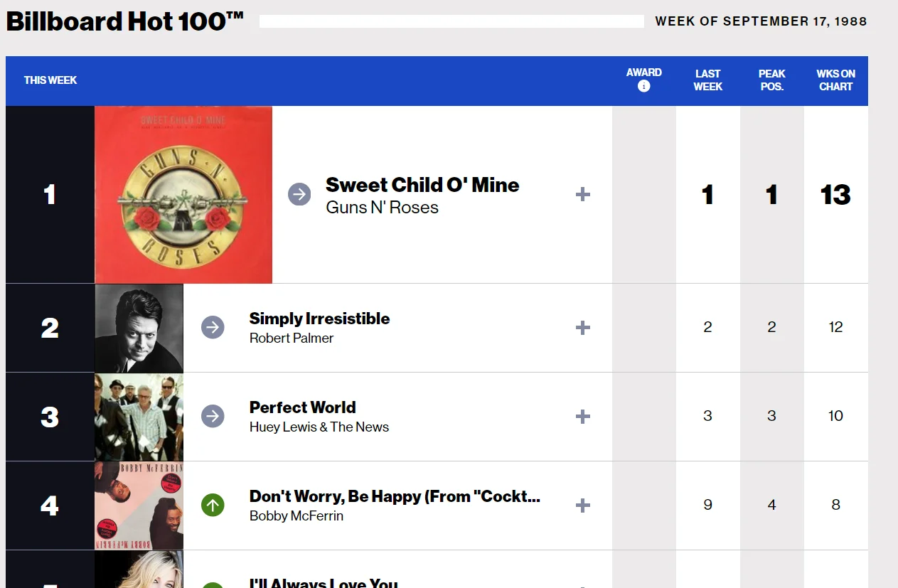Open the Robert Palmer artist link

click(x=292, y=338)
